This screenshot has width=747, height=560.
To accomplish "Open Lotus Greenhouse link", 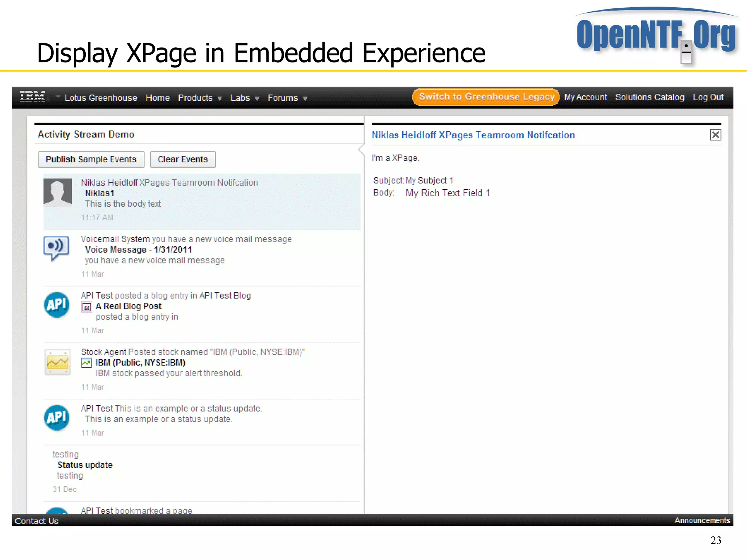I will click(x=101, y=98).
